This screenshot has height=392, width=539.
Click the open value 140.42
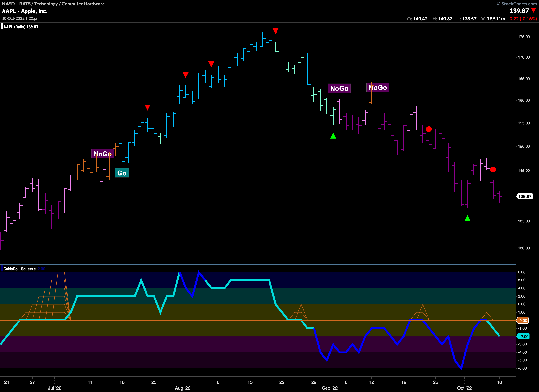[x=420, y=19]
